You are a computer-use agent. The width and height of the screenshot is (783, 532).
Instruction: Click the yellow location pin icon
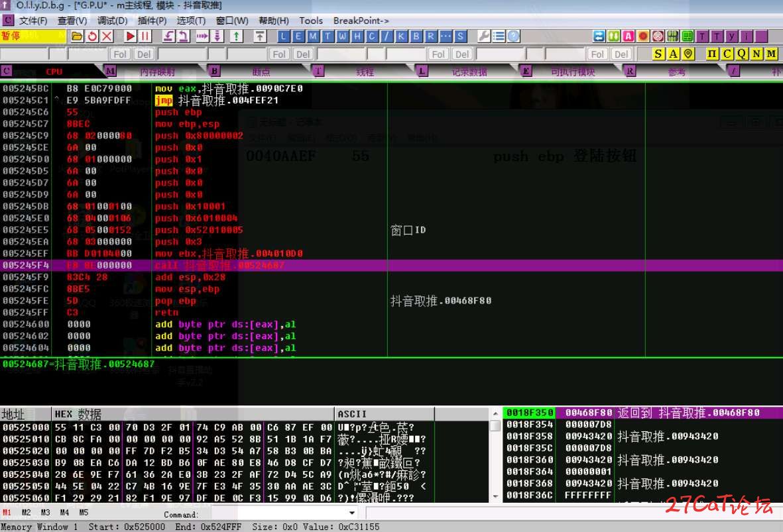[x=688, y=54]
